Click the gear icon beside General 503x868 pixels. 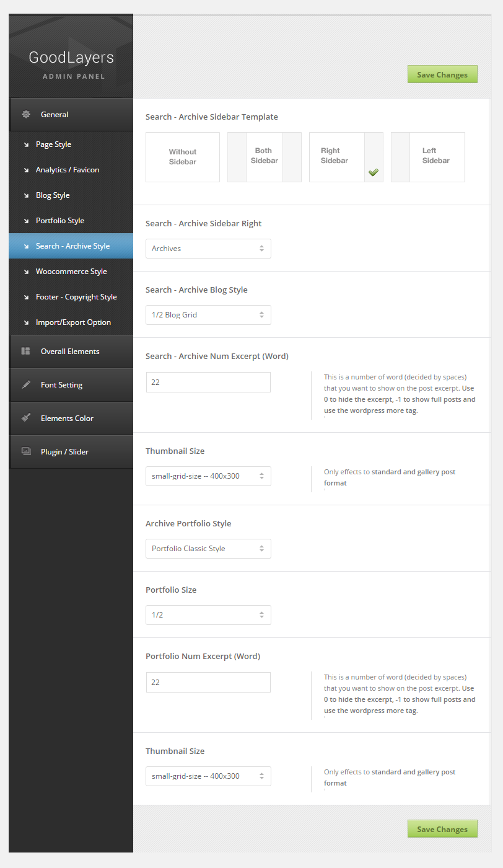[x=26, y=114]
